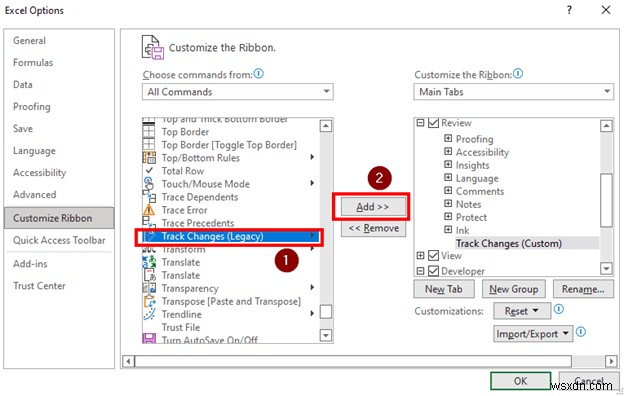
Task: Click the New Tab button
Action: click(444, 289)
